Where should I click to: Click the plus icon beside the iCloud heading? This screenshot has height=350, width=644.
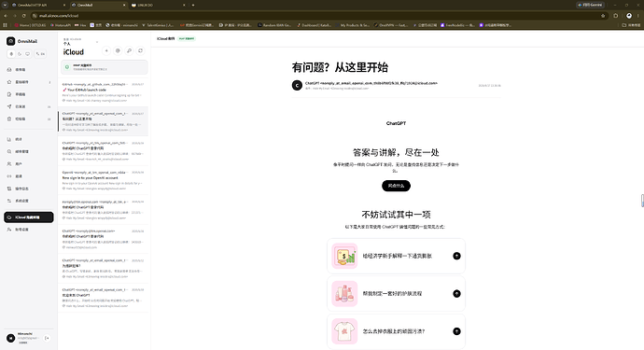(x=106, y=50)
